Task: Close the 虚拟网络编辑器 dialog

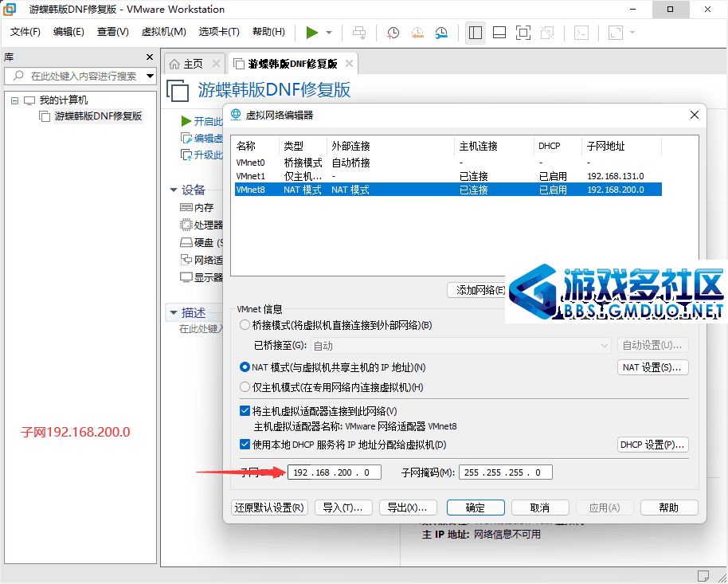Action: (x=694, y=115)
